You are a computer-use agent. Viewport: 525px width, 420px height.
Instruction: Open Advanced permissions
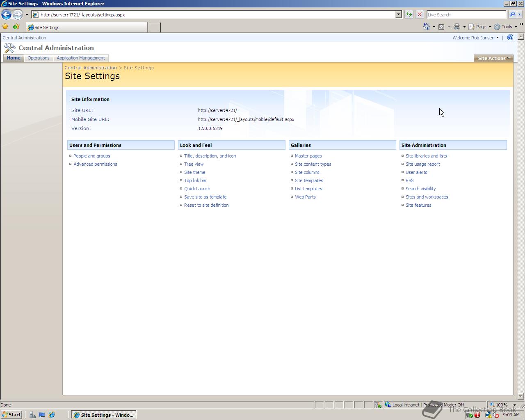(95, 164)
